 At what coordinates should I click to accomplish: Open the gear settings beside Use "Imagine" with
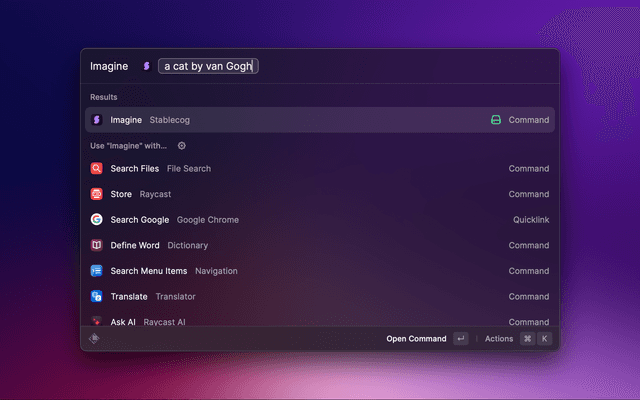point(181,145)
